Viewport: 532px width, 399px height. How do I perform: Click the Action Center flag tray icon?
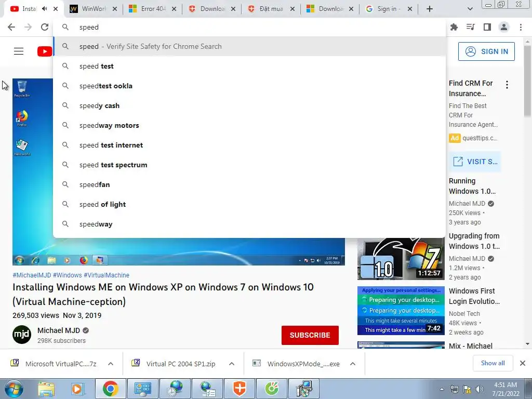[467, 389]
